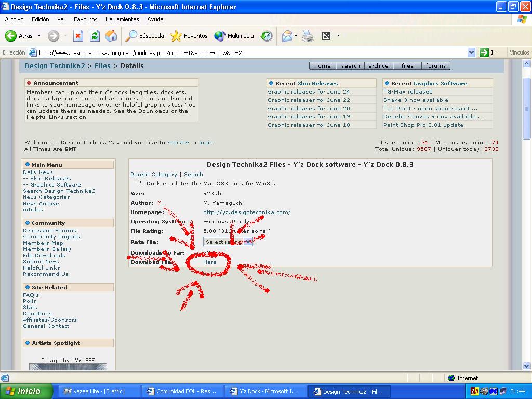The width and height of the screenshot is (532, 399).
Task: Open Graphic releases for June 24
Action: coord(309,91)
